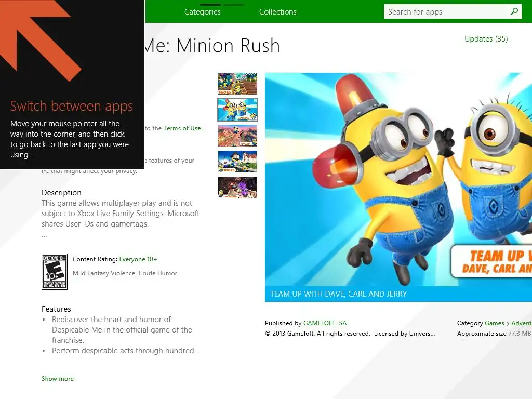Click 'TEAM UP WITH DAVE, CARL AND JERRY' caption
Viewport: 532px width, 399px height.
[338, 294]
